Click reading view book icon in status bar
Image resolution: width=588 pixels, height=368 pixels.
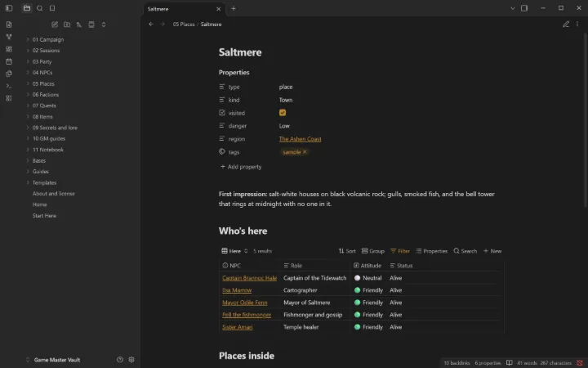510,363
